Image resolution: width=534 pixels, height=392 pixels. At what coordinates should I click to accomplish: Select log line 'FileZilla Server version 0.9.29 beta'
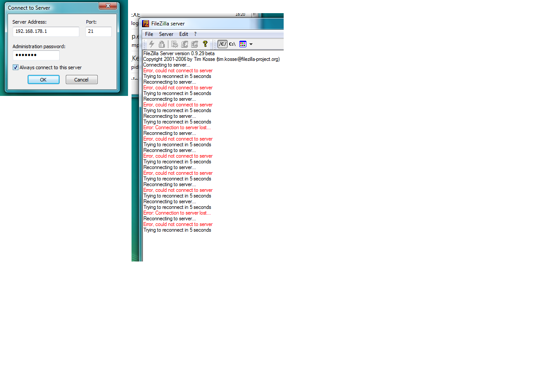click(179, 53)
